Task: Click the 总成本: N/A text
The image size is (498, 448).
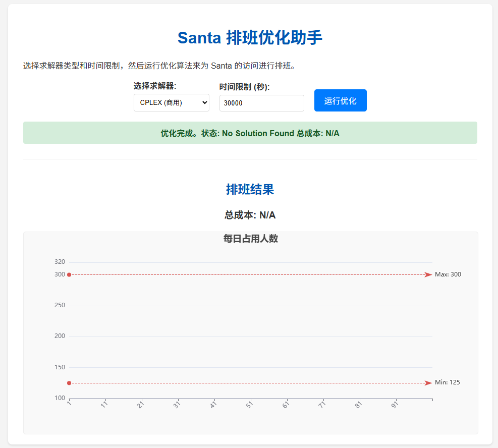Action: (250, 215)
